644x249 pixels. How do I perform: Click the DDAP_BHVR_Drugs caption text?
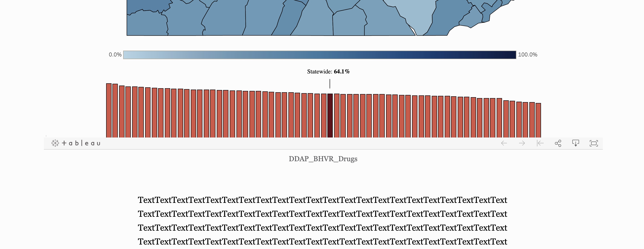click(323, 159)
